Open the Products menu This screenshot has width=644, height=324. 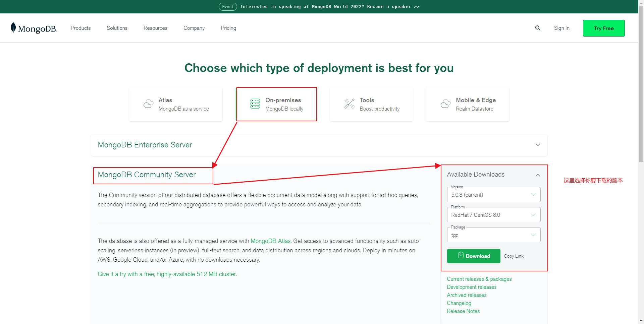pyautogui.click(x=80, y=28)
